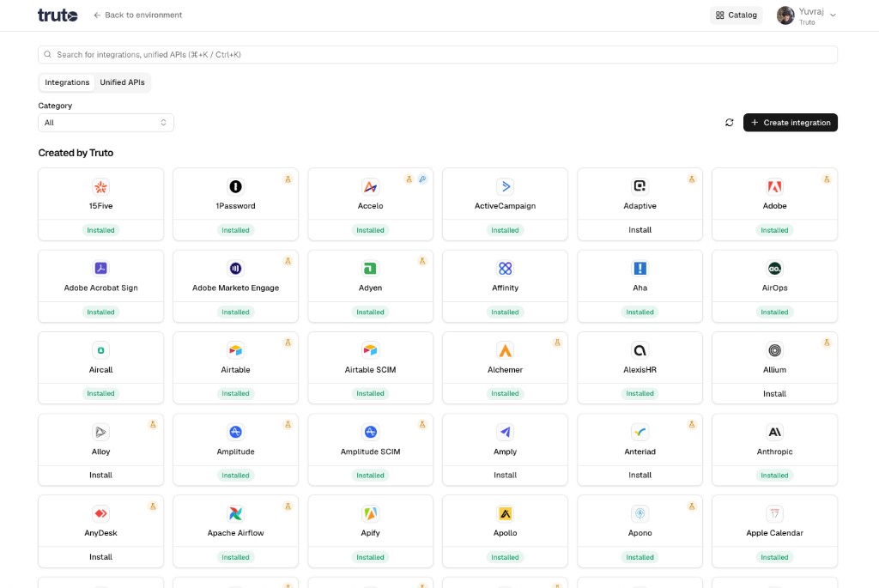
Task: Click the Alloy logo icon
Action: pyautogui.click(x=101, y=432)
